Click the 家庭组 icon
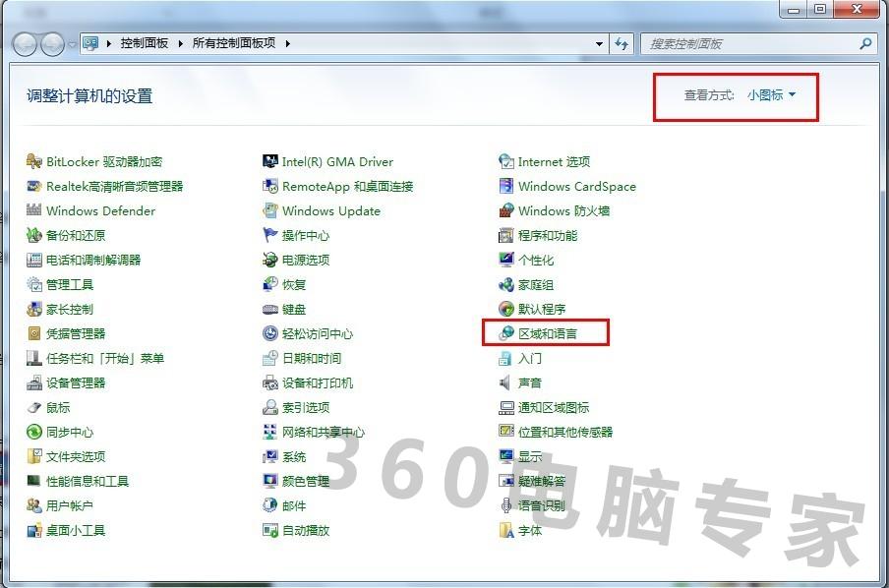Viewport: 889px width, 588px height. (x=505, y=284)
